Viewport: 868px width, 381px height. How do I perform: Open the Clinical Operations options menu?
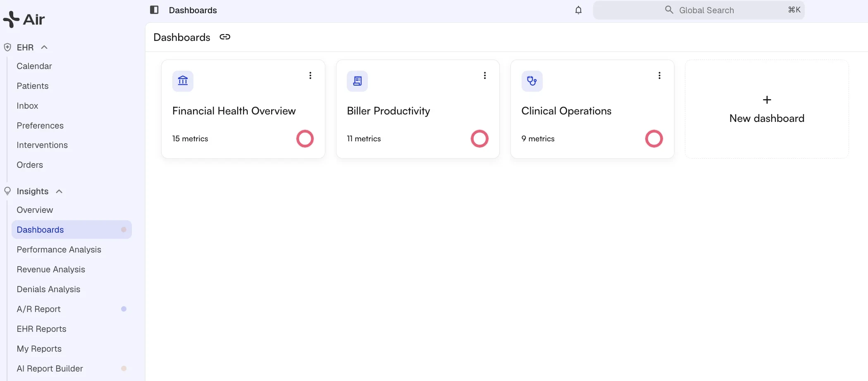click(x=659, y=76)
